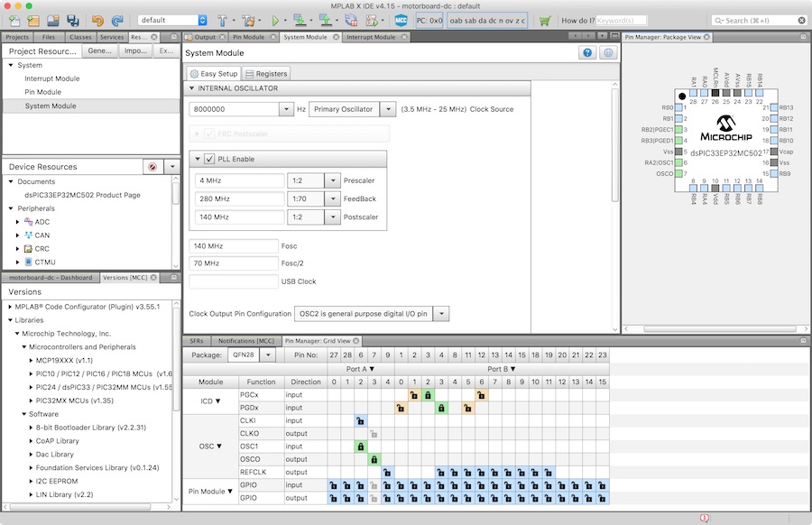Click the globe icon in System Module

(608, 53)
